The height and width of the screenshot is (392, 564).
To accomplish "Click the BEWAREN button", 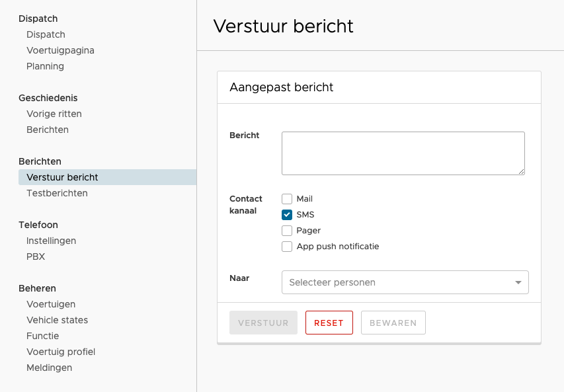I will pyautogui.click(x=393, y=323).
